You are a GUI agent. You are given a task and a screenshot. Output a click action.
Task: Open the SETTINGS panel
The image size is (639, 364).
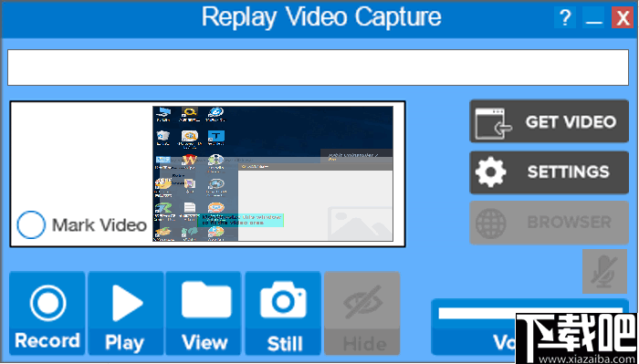549,172
